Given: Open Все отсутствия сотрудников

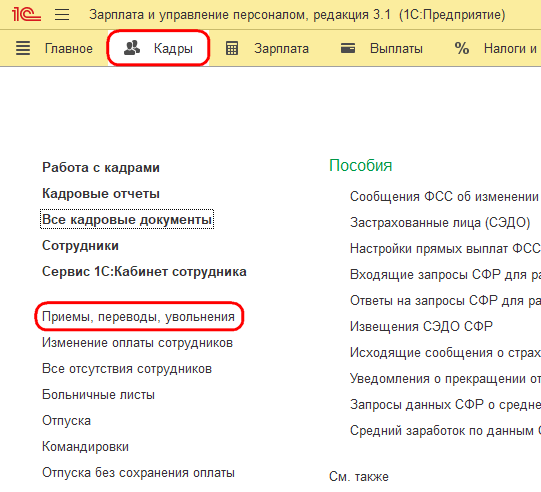Looking at the screenshot, I should click(127, 368).
